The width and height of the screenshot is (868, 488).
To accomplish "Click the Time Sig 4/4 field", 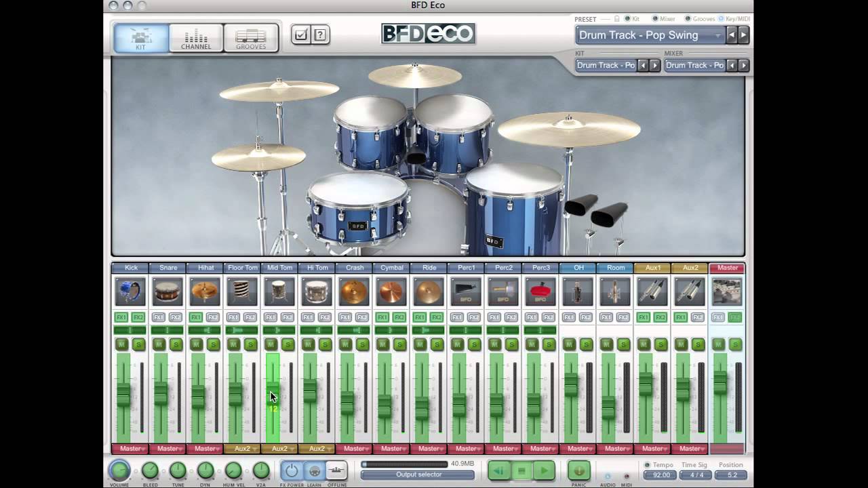I will [x=696, y=475].
